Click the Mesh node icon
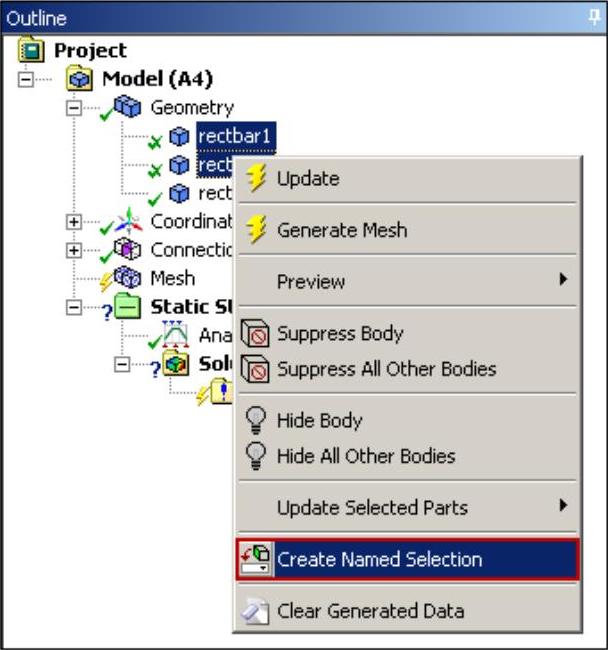 point(128,278)
